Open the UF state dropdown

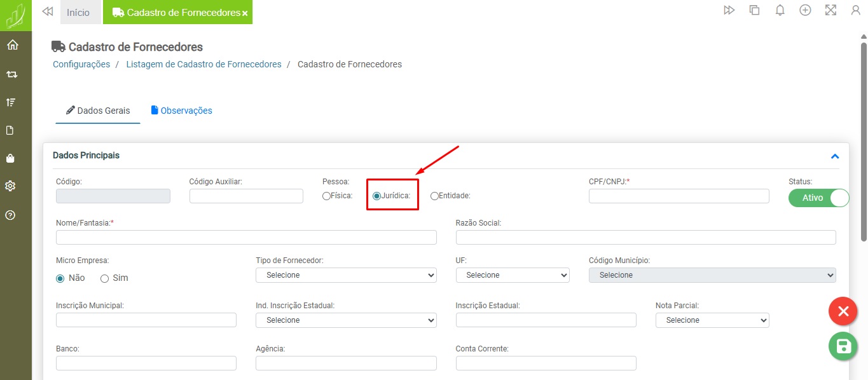pyautogui.click(x=512, y=275)
